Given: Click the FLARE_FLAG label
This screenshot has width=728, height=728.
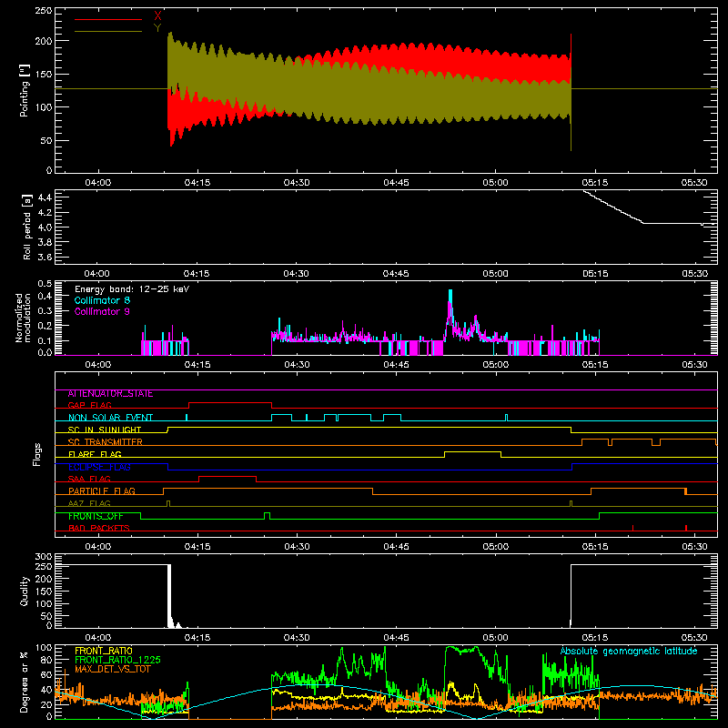Looking at the screenshot, I should 95,454.
